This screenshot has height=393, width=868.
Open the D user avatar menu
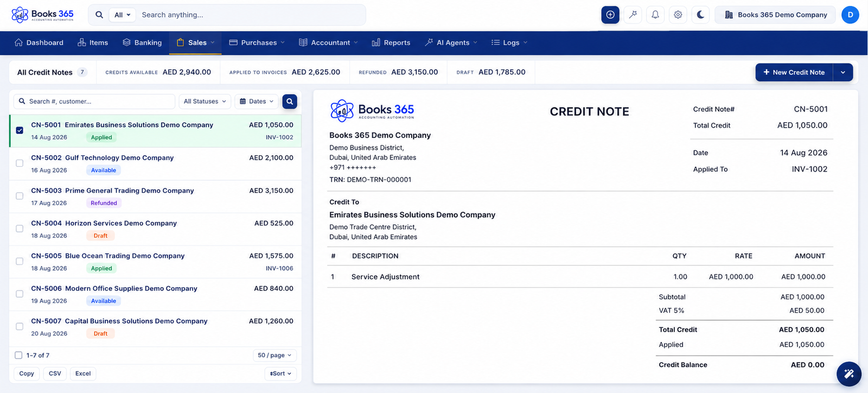[x=850, y=15]
